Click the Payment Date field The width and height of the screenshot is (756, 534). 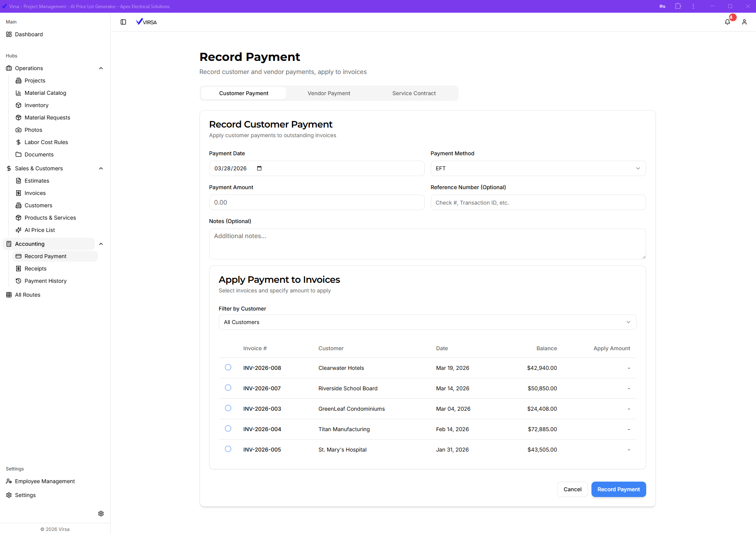(x=316, y=168)
